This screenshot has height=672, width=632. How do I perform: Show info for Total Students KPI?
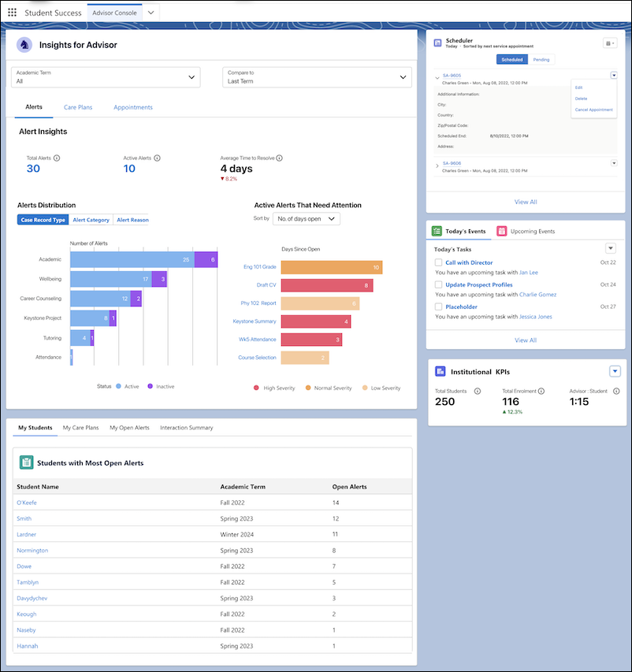pos(478,392)
